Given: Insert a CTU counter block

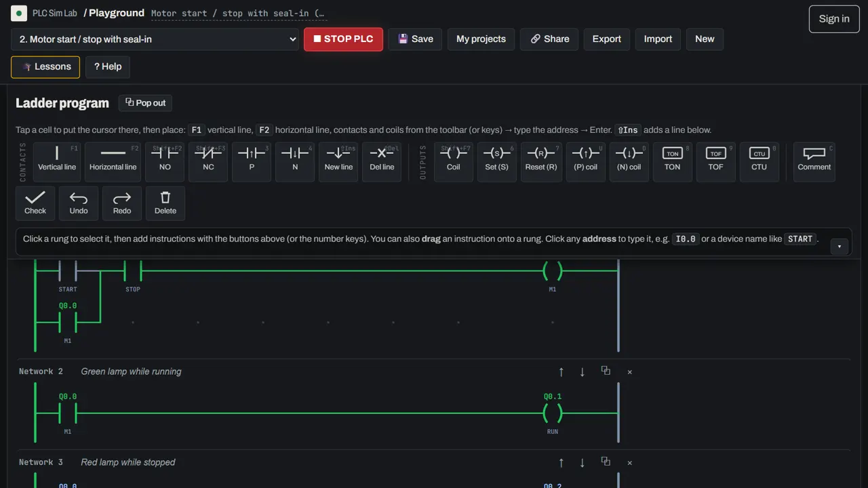Looking at the screenshot, I should click(x=759, y=162).
